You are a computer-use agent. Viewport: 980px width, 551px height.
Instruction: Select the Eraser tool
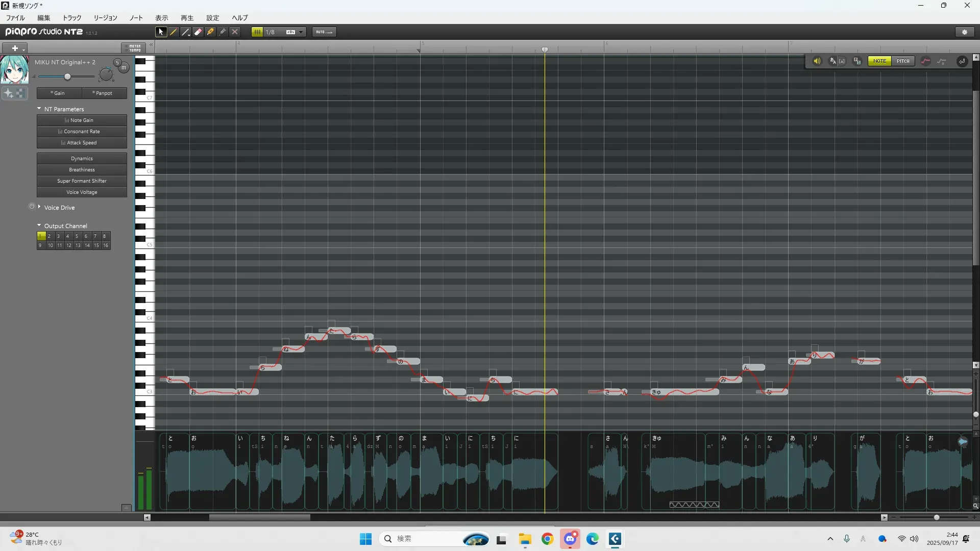point(198,32)
